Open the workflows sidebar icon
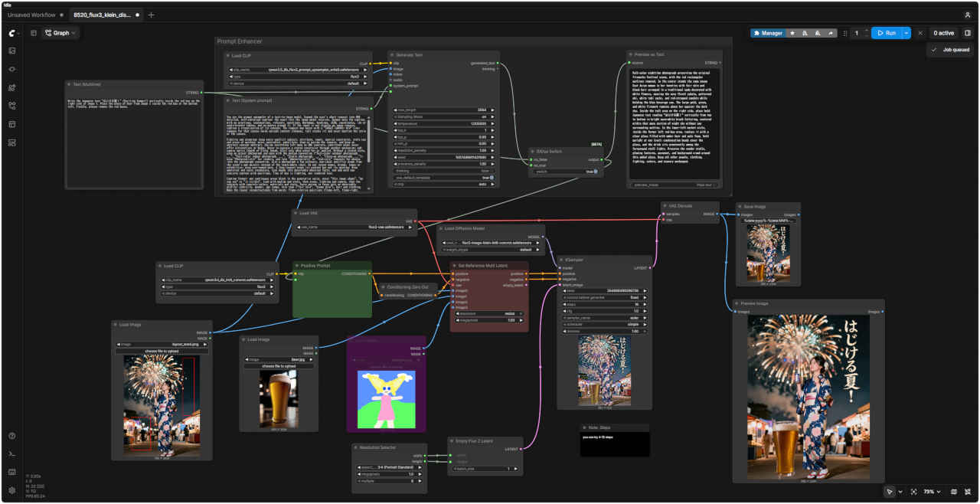The height and width of the screenshot is (504, 980). tap(12, 106)
